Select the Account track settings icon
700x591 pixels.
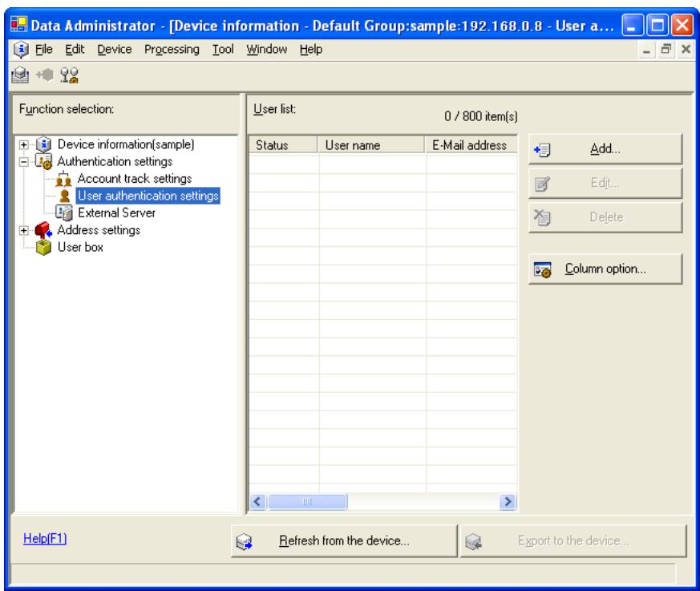pyautogui.click(x=63, y=179)
